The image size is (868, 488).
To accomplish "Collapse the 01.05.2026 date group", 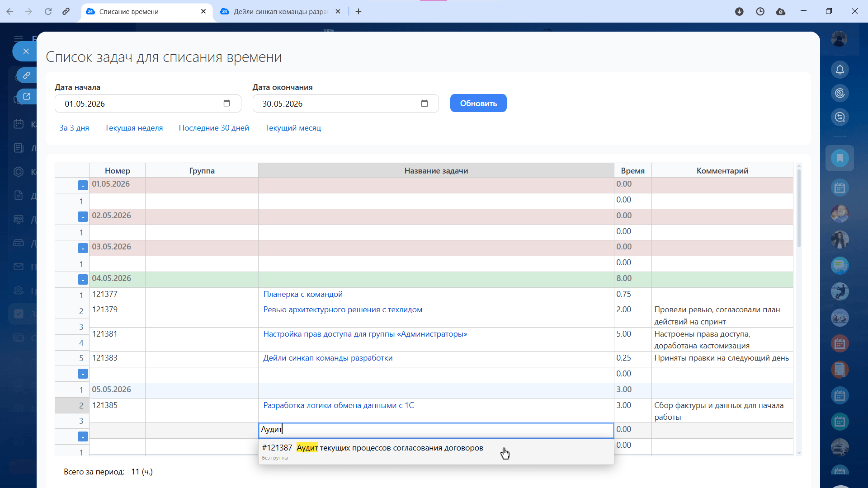I will click(83, 185).
